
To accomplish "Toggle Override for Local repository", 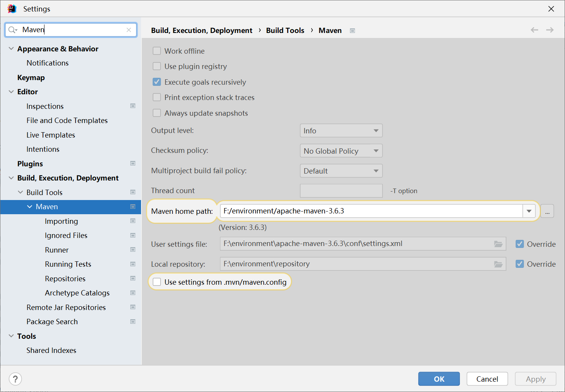I will point(520,264).
